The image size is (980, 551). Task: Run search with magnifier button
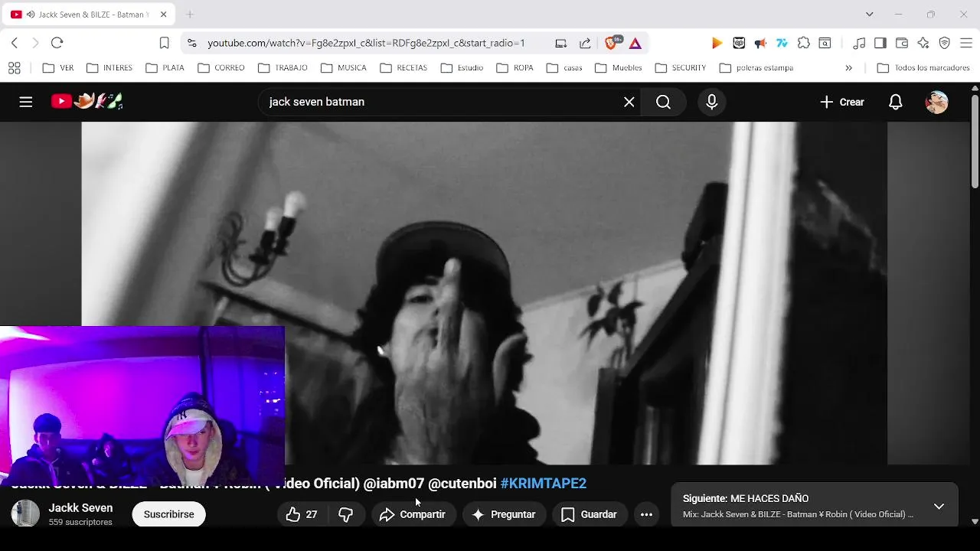[663, 102]
